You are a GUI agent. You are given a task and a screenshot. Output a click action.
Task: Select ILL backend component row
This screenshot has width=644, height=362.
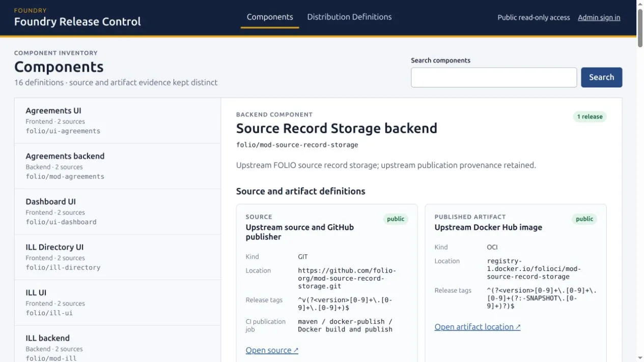click(118, 344)
